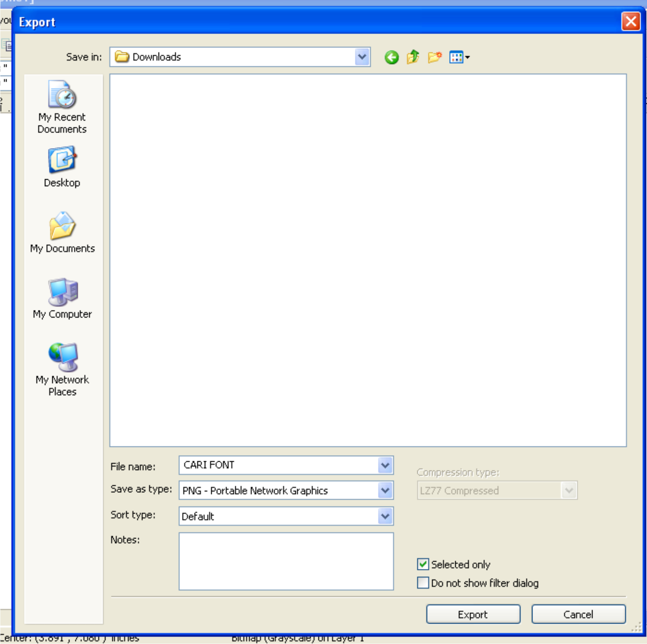This screenshot has height=644, width=647.
Task: Enable the Selected only checkbox
Action: (422, 564)
